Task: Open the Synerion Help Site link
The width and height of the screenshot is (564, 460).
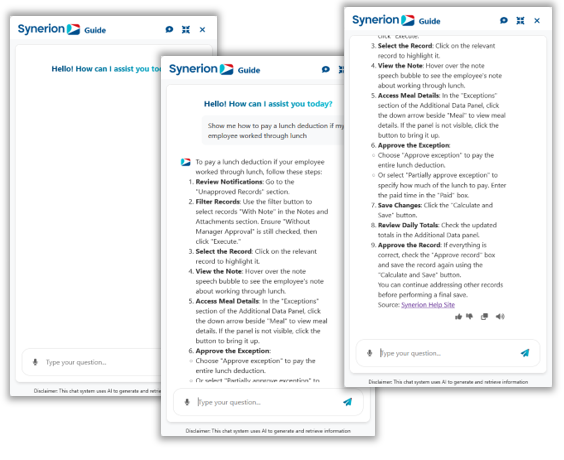Action: pyautogui.click(x=428, y=305)
